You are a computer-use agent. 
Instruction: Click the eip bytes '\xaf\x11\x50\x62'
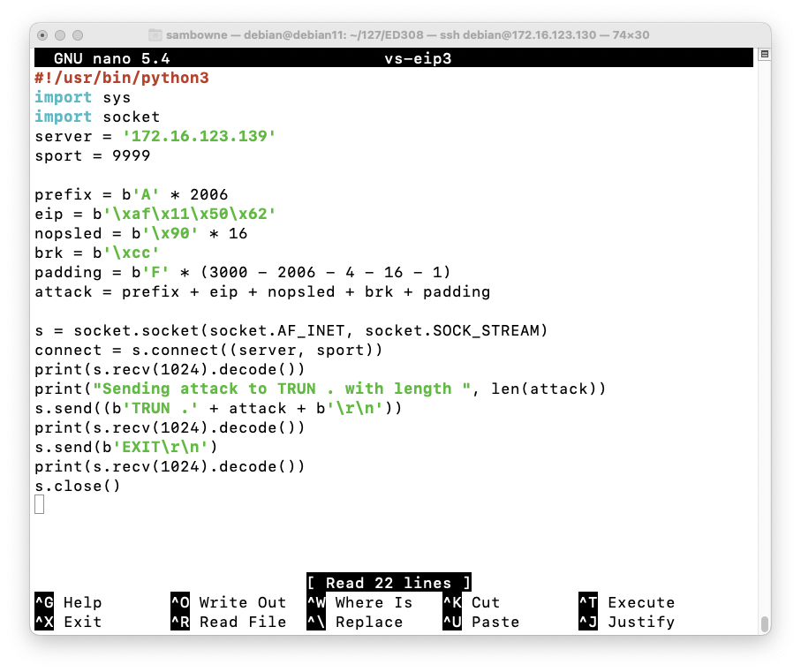(x=190, y=214)
